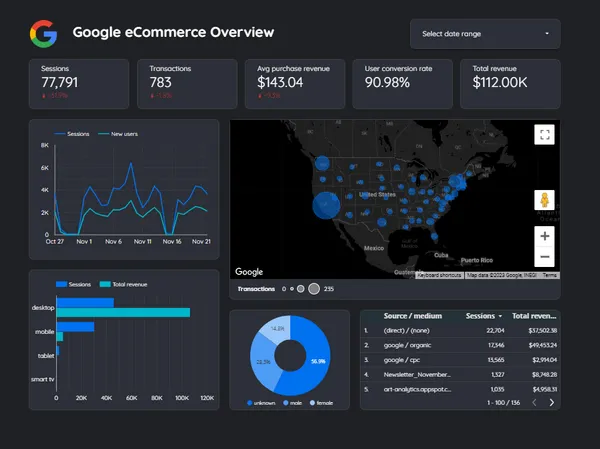The image size is (600, 449).
Task: Click the female legend dot in donut chart
Action: click(312, 403)
